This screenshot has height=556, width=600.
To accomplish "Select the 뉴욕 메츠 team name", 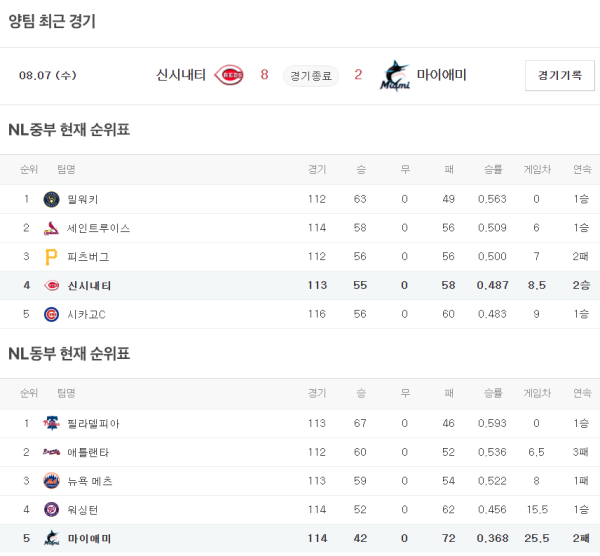I will [90, 481].
